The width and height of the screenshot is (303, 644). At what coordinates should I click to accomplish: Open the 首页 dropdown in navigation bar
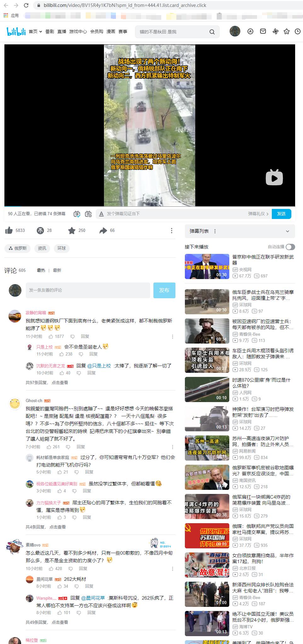(x=35, y=31)
